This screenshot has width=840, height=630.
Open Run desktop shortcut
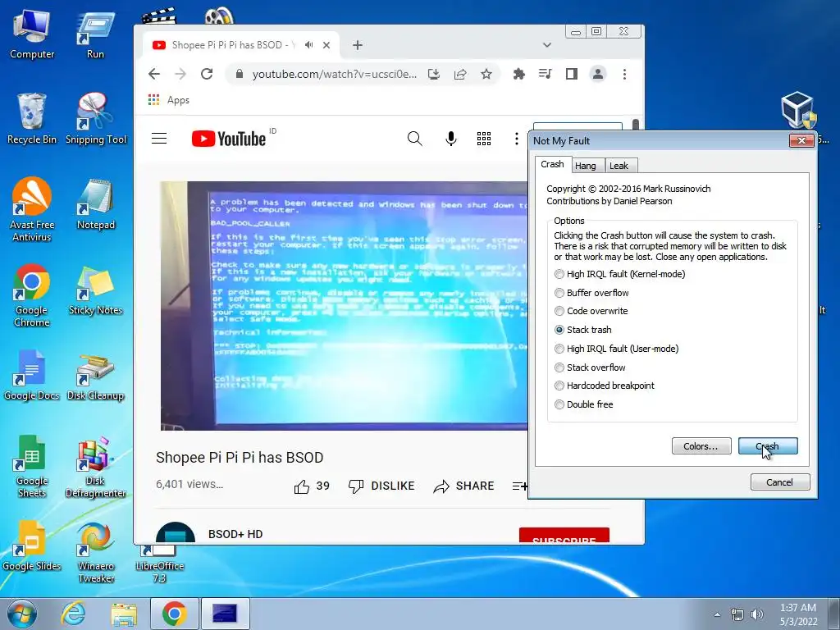95,34
